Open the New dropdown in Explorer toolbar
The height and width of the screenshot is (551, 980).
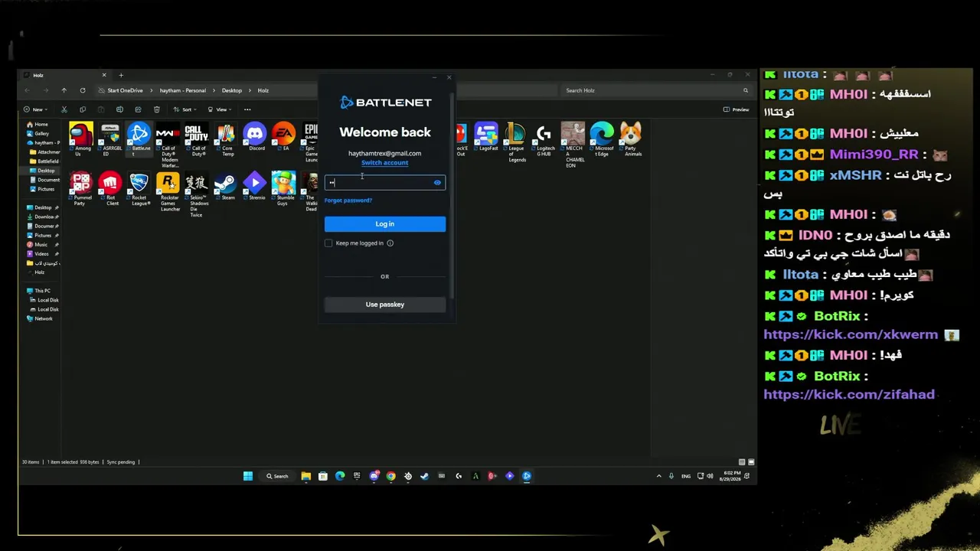point(34,109)
